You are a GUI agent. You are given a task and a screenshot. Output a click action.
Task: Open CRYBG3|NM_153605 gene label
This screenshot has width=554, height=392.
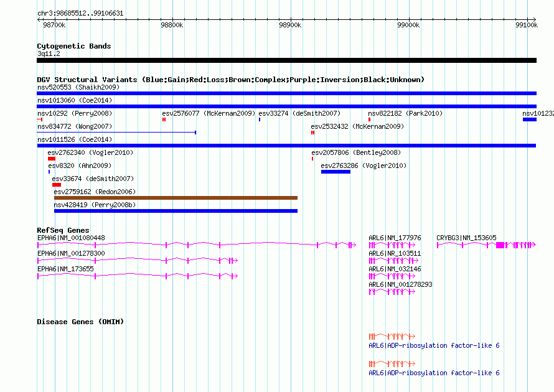[x=466, y=238]
